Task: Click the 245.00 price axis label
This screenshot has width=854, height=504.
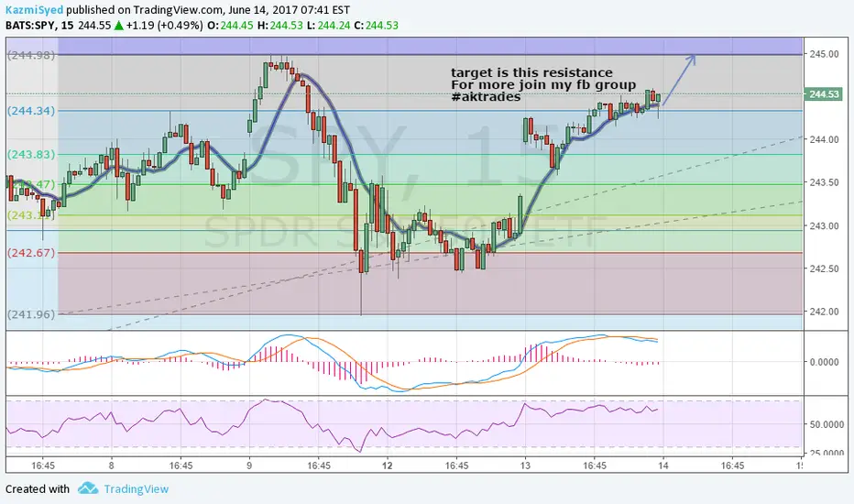Action: (x=824, y=54)
